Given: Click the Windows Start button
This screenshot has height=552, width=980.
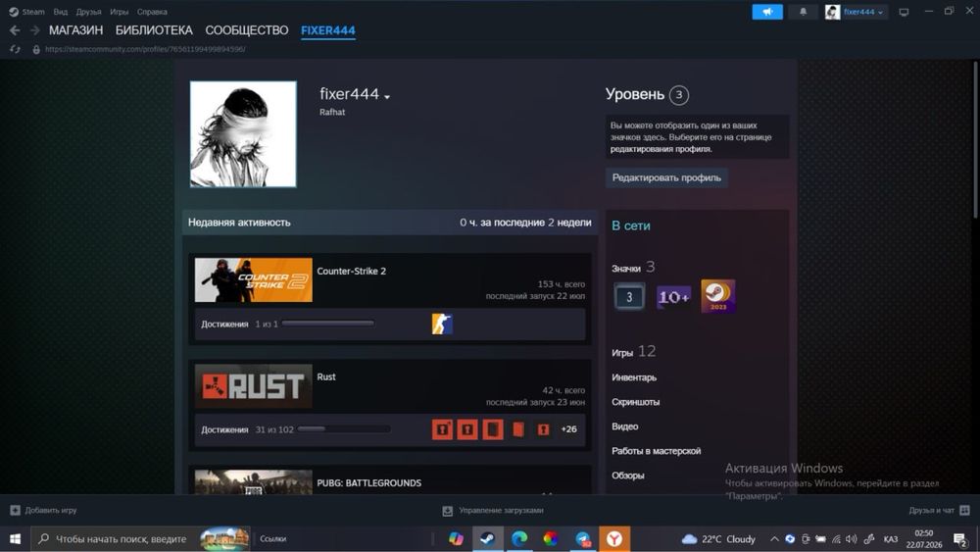Looking at the screenshot, I should (x=15, y=538).
